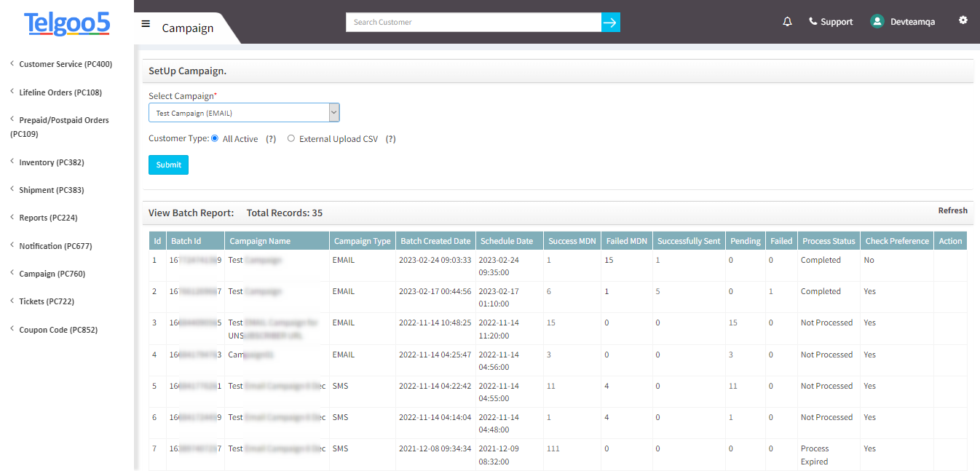980x471 pixels.
Task: Open the Select Campaign dropdown
Action: 333,112
